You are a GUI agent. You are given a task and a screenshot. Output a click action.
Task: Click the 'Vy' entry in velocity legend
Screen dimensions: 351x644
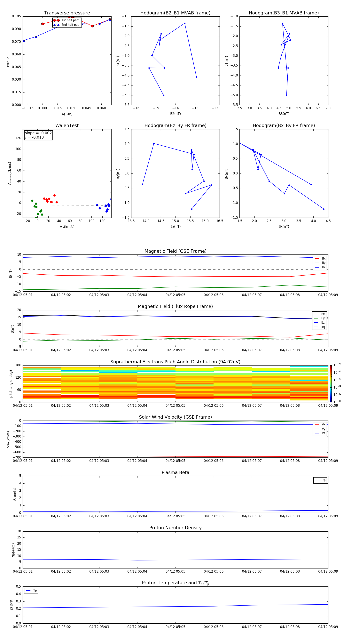click(320, 429)
